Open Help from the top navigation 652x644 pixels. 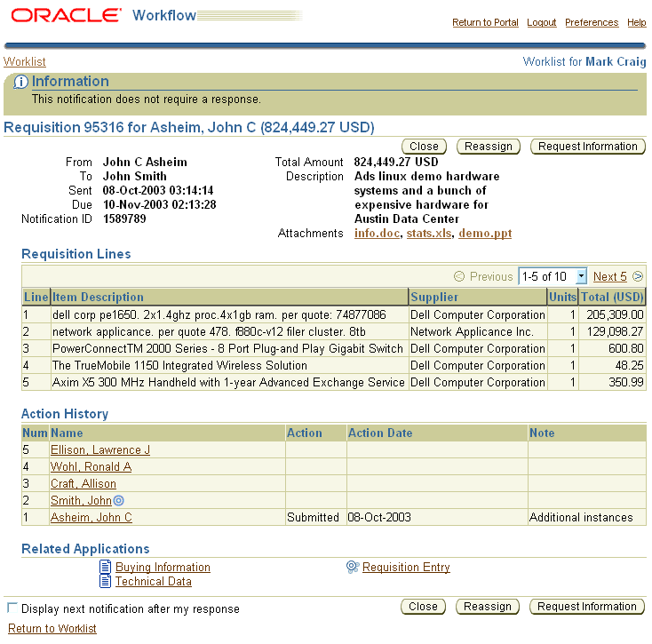(x=637, y=22)
